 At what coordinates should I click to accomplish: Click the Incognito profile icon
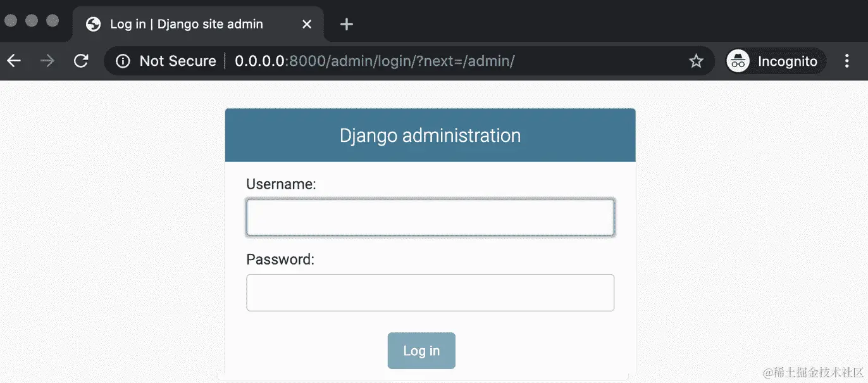pos(738,61)
